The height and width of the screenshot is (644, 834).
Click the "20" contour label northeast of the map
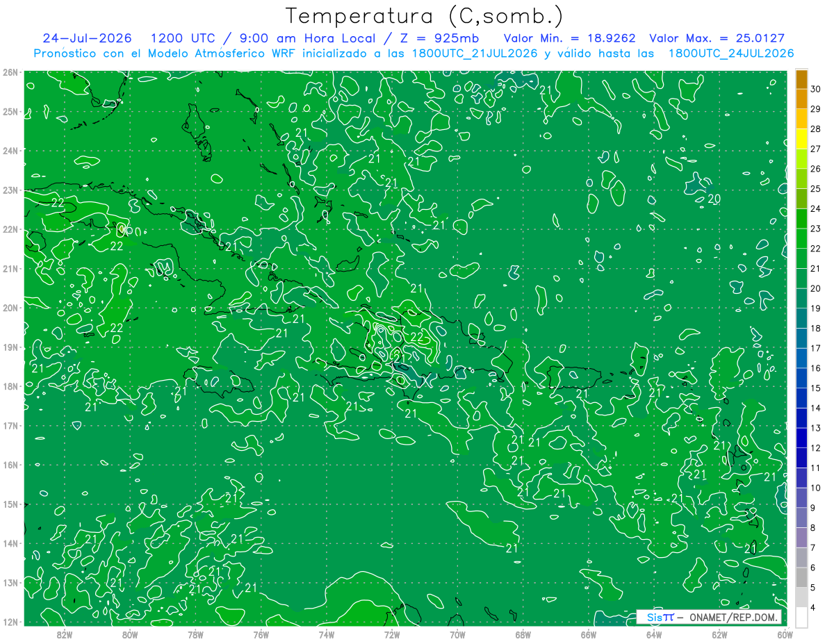coord(713,199)
